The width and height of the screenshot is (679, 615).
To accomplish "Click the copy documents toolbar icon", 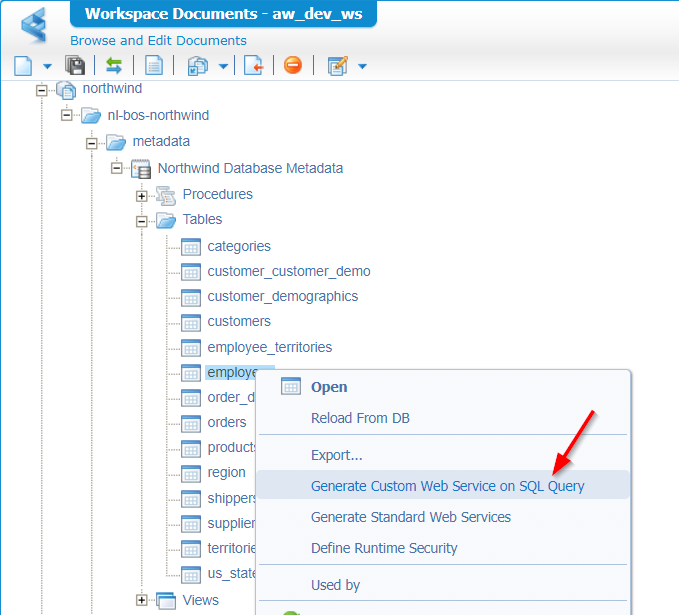I will [x=198, y=66].
